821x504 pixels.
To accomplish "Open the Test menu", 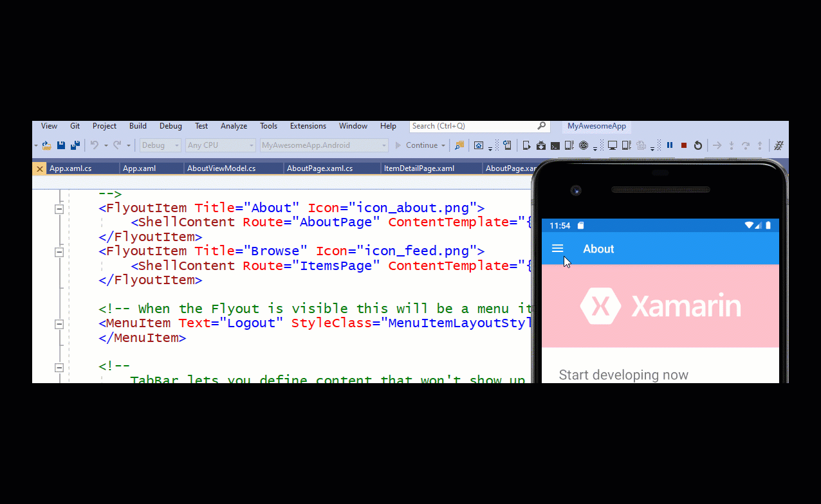I will tap(201, 126).
